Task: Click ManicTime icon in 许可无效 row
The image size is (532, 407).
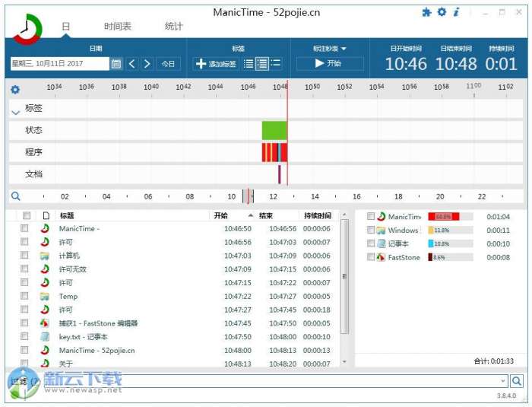Action: [x=45, y=269]
